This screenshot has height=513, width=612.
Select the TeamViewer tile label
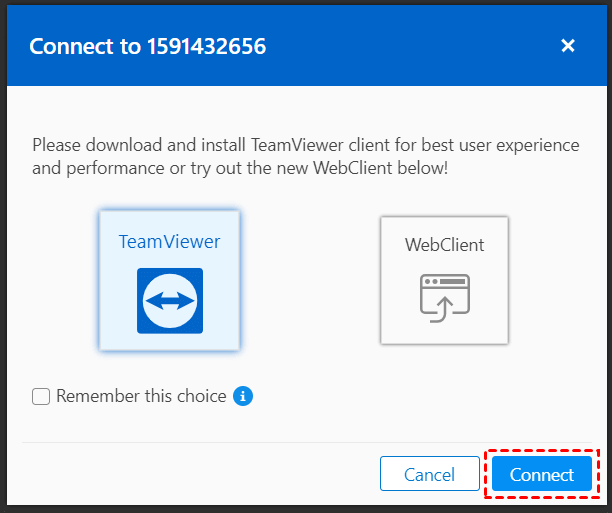coord(170,242)
